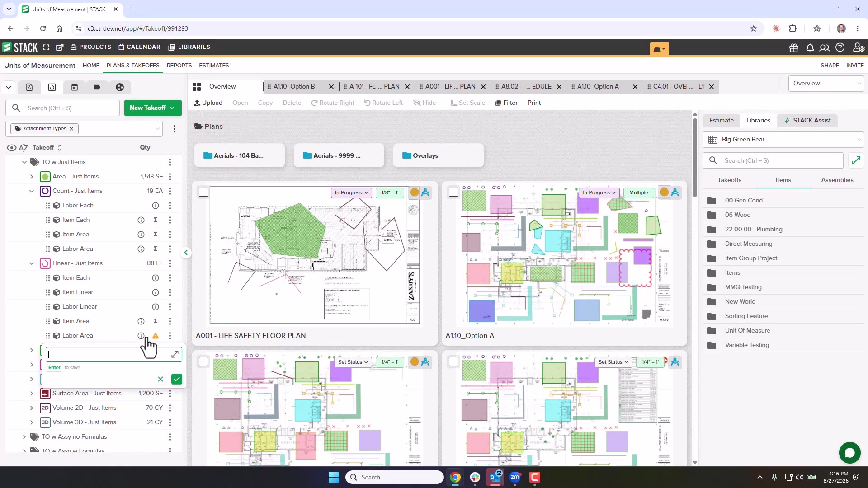868x488 pixels.
Task: Open the Big Green Bear library dropdown
Action: click(783, 140)
